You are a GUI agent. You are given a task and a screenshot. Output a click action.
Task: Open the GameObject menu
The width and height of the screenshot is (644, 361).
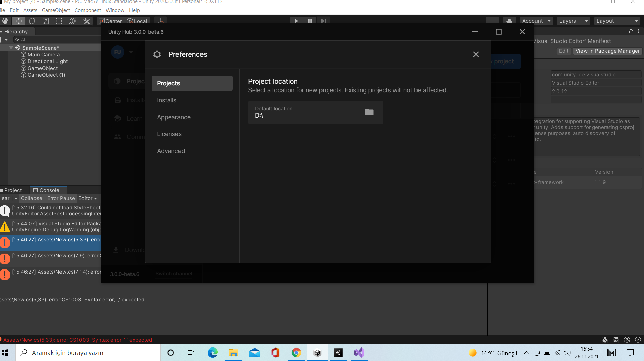coord(56,10)
